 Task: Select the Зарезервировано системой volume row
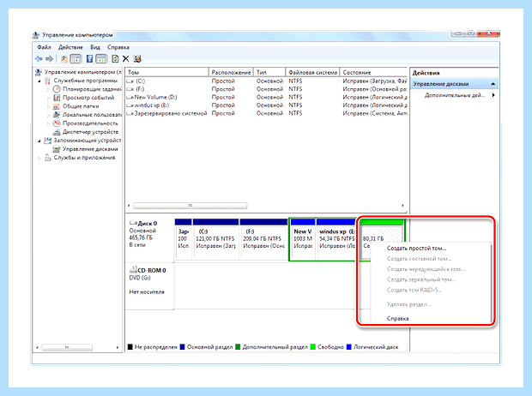click(x=266, y=113)
